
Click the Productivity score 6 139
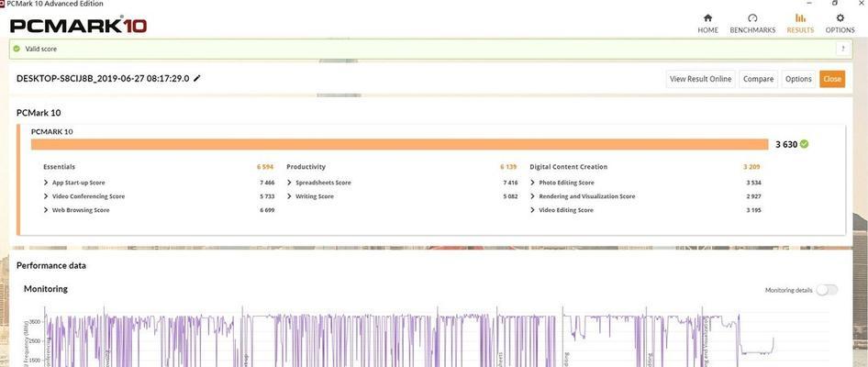click(508, 167)
